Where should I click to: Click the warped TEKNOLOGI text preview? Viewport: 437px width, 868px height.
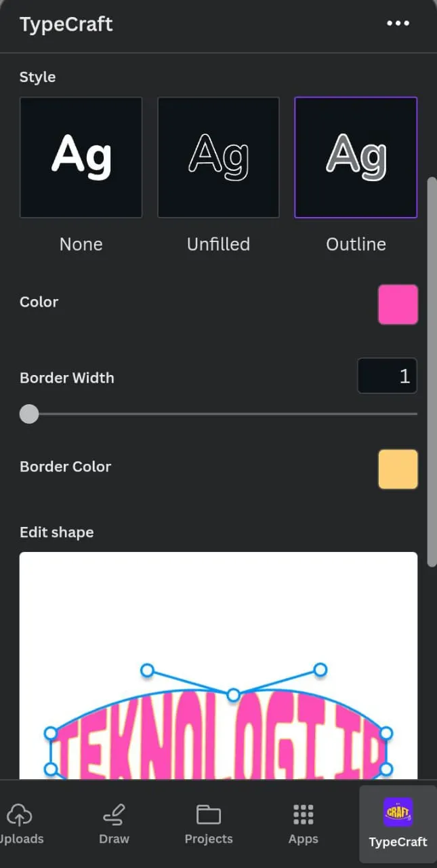218,746
